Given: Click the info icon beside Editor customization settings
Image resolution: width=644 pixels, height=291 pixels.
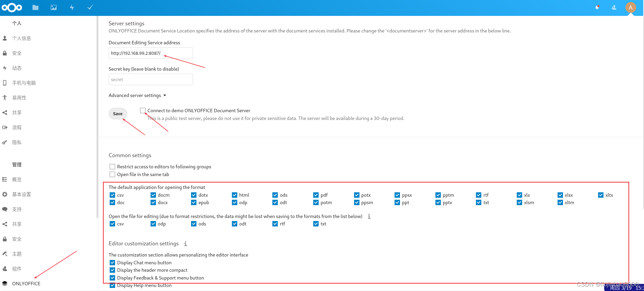Looking at the screenshot, I should click(185, 244).
